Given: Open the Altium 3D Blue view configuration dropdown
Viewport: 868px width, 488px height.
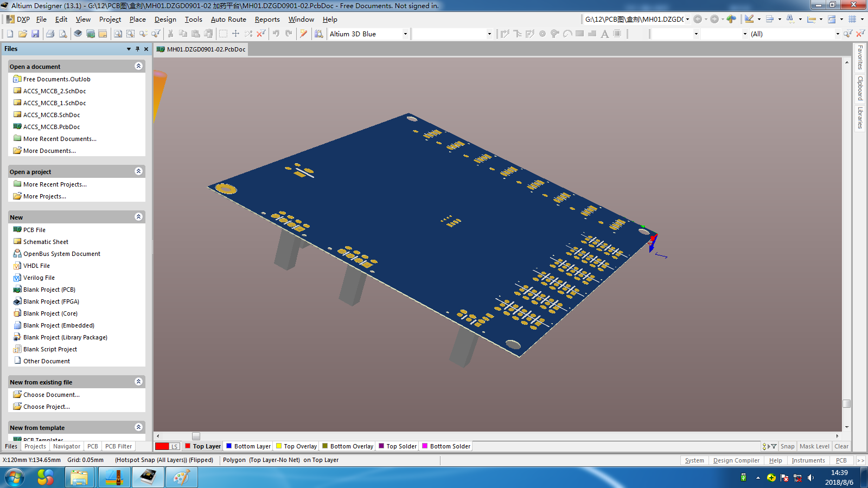Looking at the screenshot, I should click(405, 34).
